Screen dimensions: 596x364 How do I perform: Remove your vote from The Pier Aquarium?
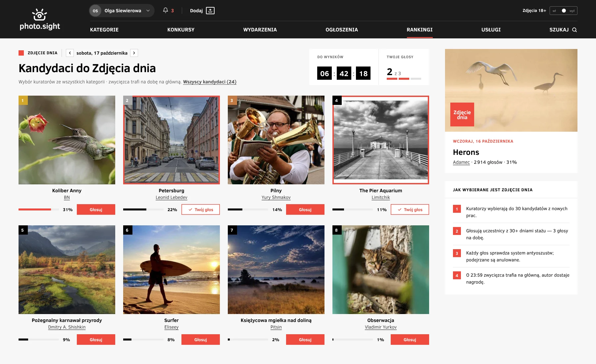coord(410,209)
